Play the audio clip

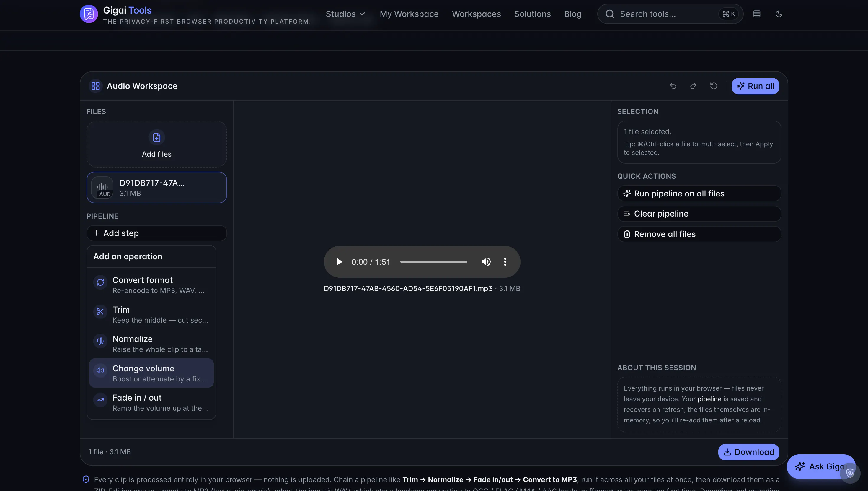tap(339, 262)
